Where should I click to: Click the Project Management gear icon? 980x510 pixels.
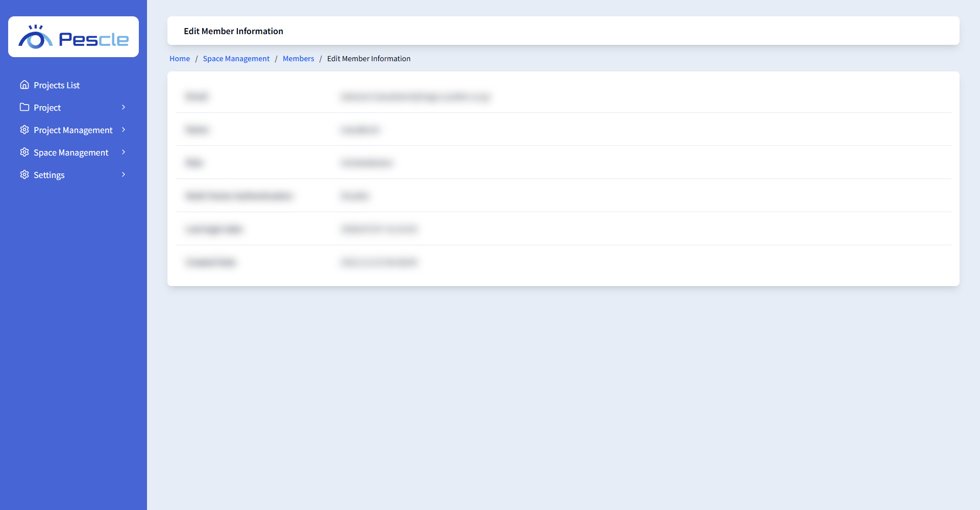coord(24,130)
